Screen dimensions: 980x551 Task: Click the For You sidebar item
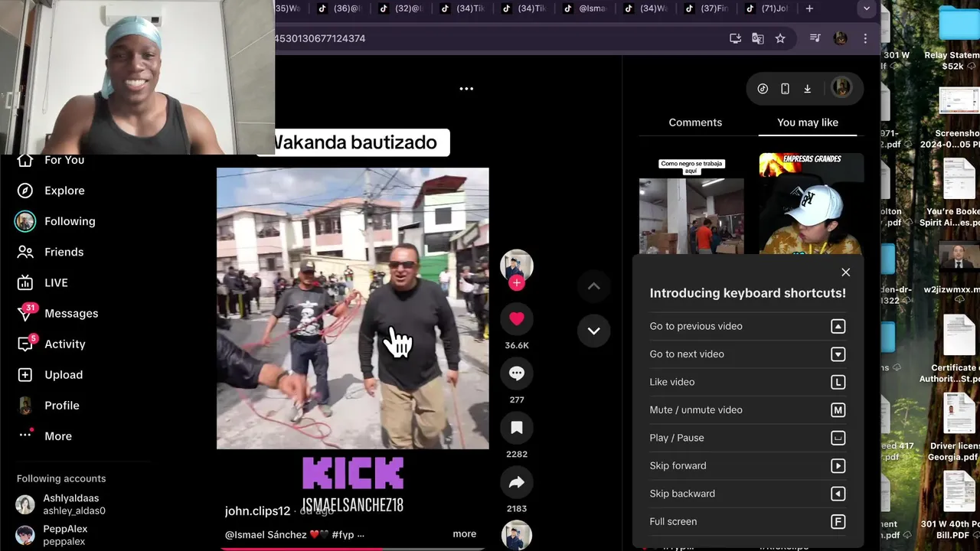click(x=51, y=160)
